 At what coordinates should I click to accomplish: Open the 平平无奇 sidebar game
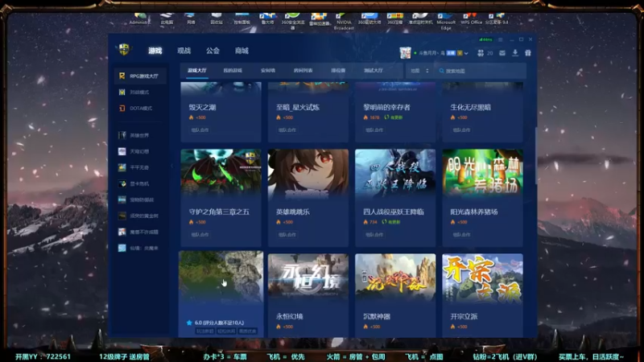pos(140,167)
